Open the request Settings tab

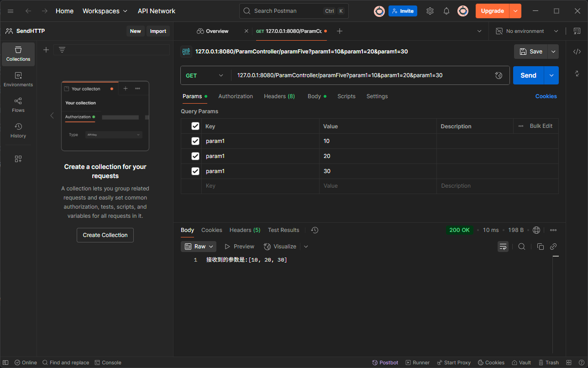pyautogui.click(x=377, y=96)
